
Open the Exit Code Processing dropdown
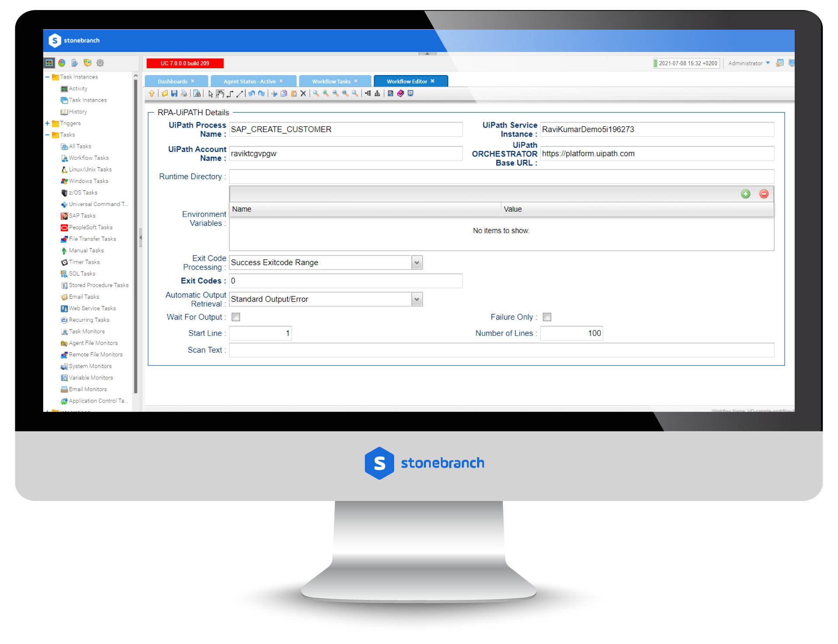coord(417,262)
